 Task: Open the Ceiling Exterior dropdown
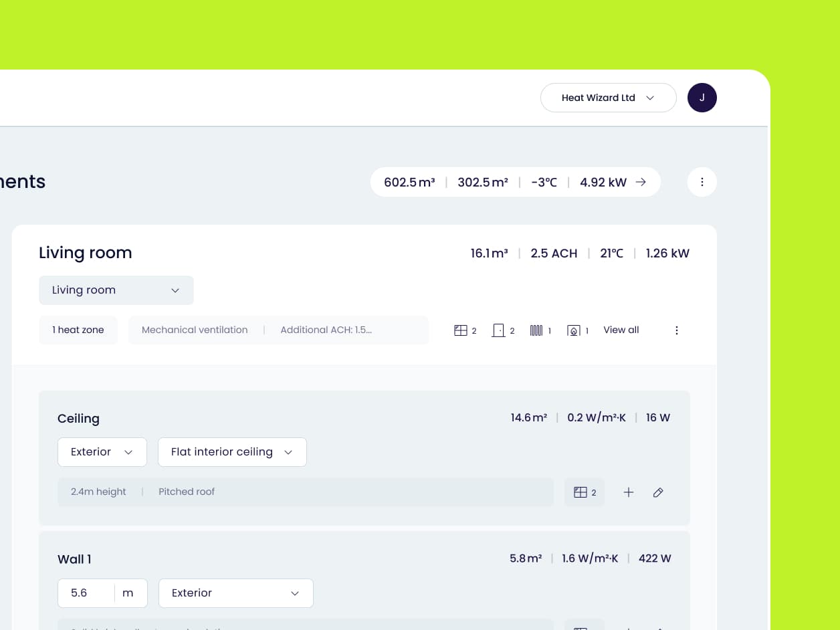[102, 452]
